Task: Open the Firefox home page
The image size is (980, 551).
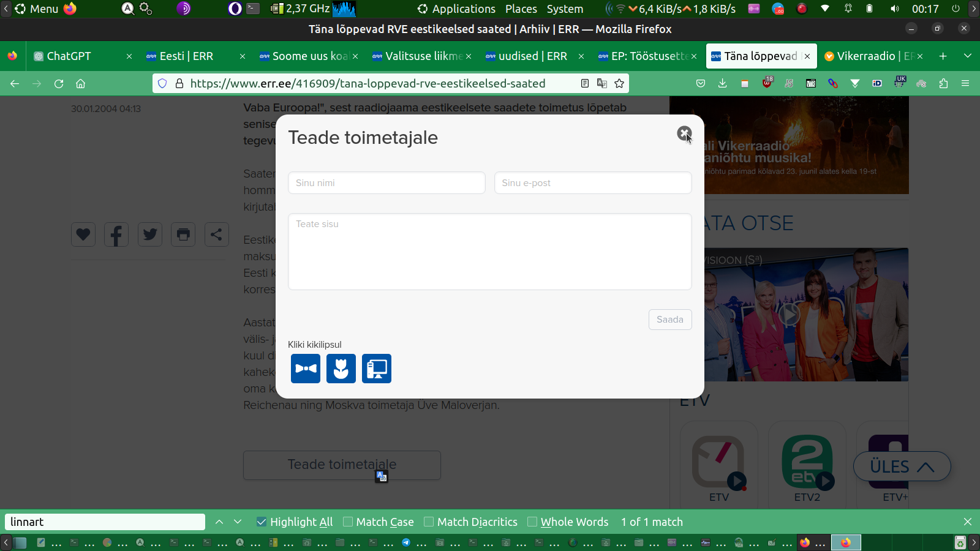Action: tap(80, 83)
